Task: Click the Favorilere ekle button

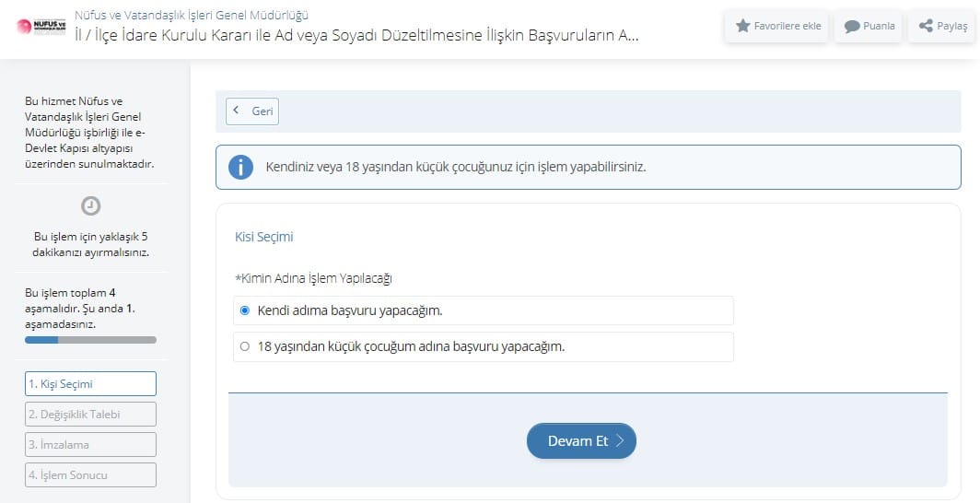Action: [778, 26]
